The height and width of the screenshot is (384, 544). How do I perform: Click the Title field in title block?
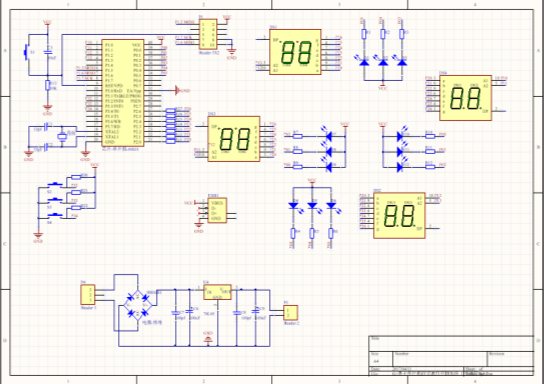(451, 343)
